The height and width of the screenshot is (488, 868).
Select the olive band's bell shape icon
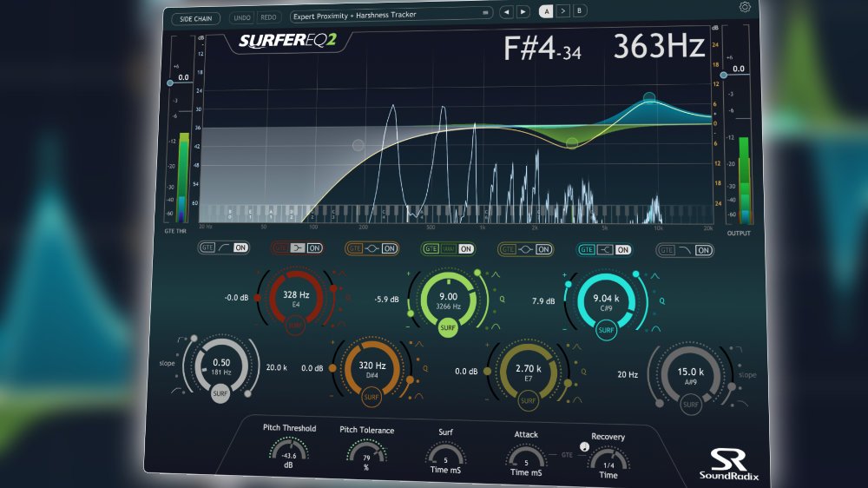coord(525,250)
